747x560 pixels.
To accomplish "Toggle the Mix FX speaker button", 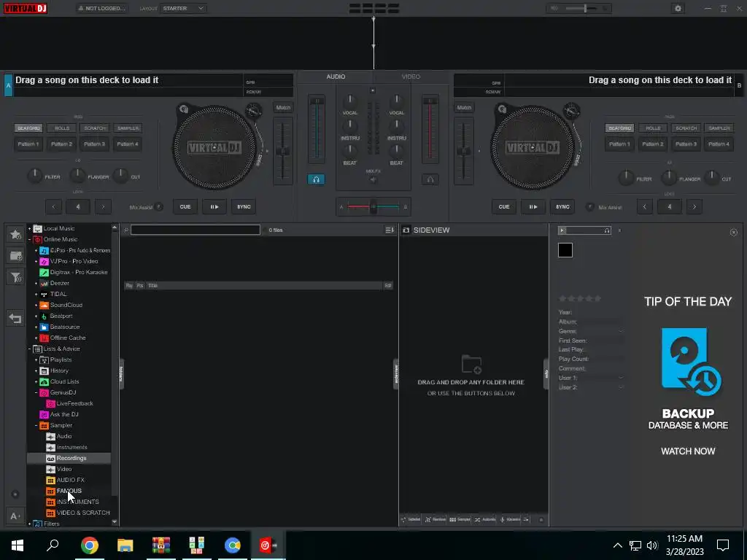I will (x=373, y=180).
